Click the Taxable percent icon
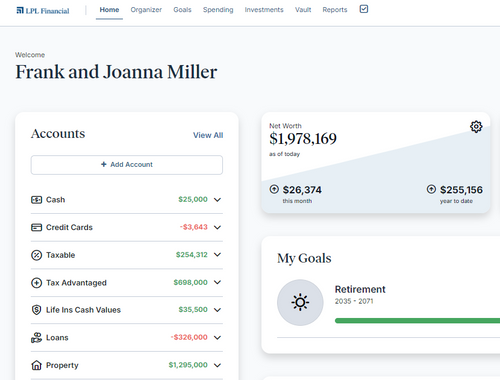The height and width of the screenshot is (380, 500). (x=36, y=255)
